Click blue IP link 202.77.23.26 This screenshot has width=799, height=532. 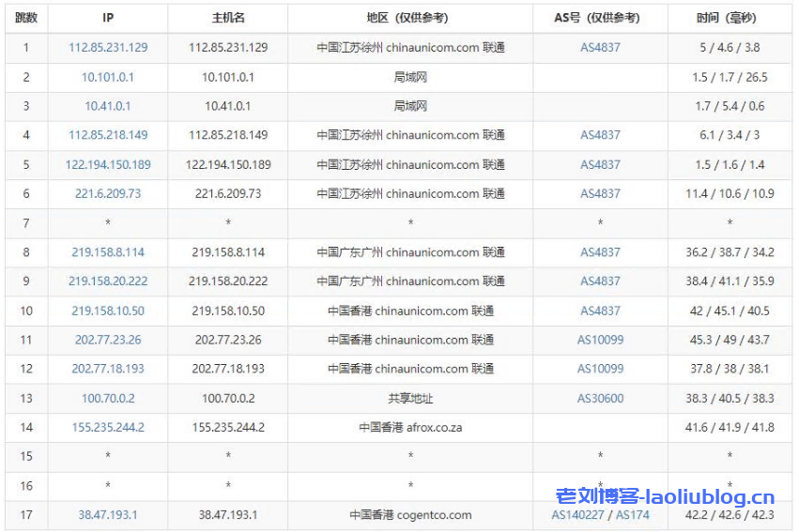[108, 340]
